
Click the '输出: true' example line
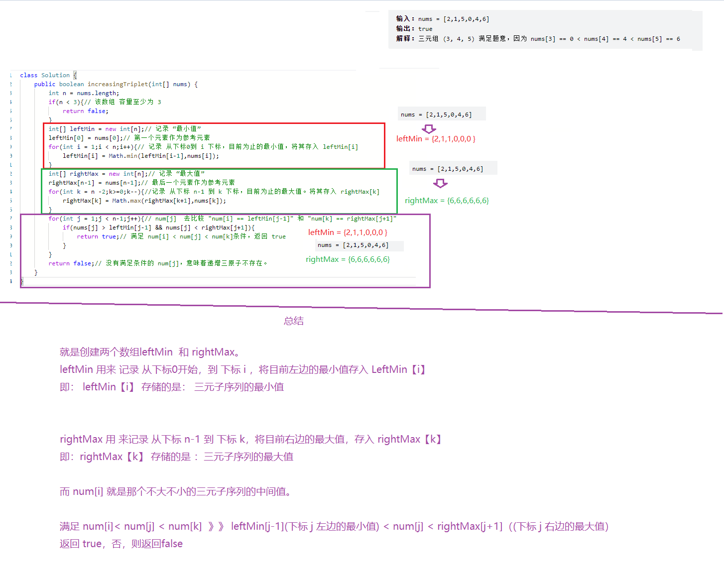pyautogui.click(x=414, y=29)
